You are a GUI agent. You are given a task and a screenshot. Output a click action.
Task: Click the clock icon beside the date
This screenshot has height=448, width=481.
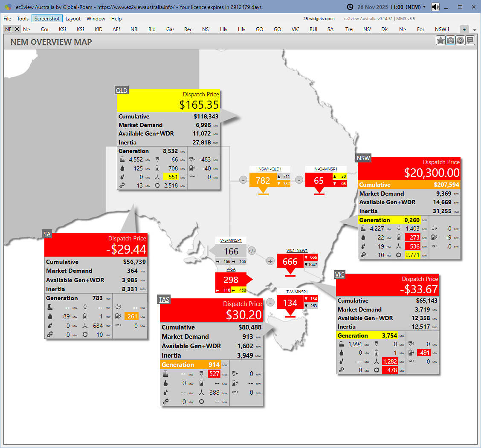[x=350, y=7]
